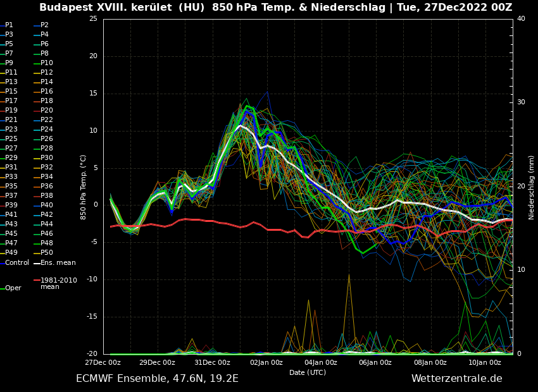Select the P1 legend entry
This screenshot has height=392, width=538.
pyautogui.click(x=9, y=25)
